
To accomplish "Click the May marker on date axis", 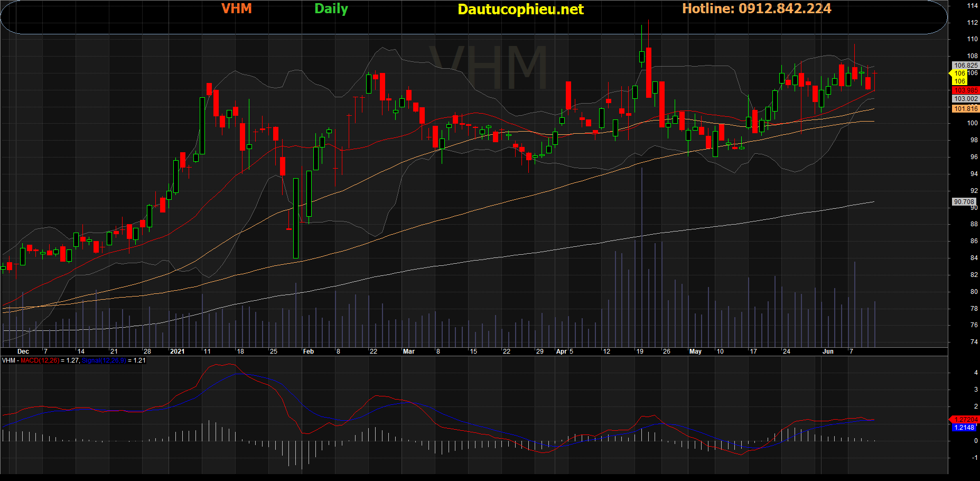I will [695, 351].
